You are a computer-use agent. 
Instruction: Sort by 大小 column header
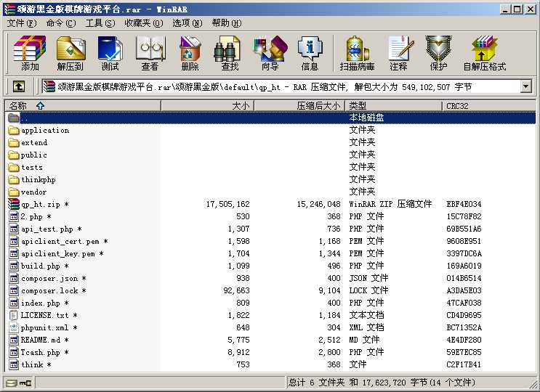click(x=207, y=105)
